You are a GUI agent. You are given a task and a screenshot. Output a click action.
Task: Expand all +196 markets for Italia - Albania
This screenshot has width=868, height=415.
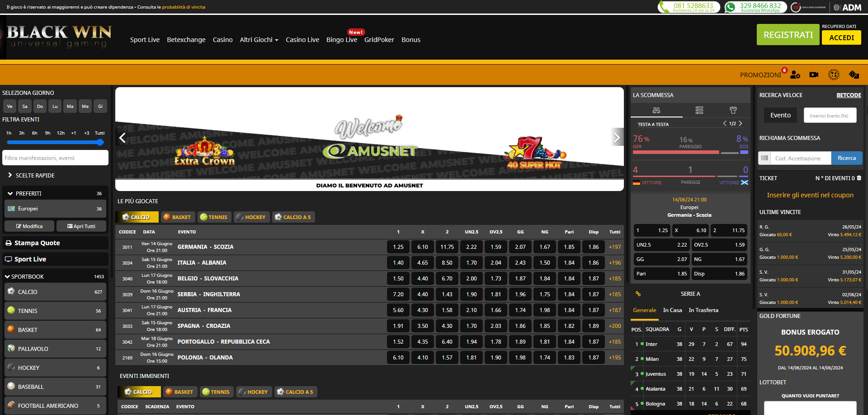615,263
